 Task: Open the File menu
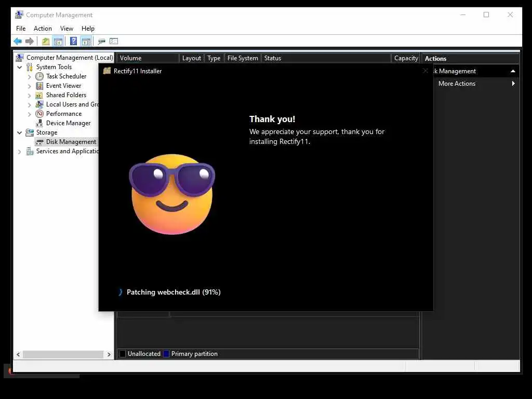pos(21,29)
